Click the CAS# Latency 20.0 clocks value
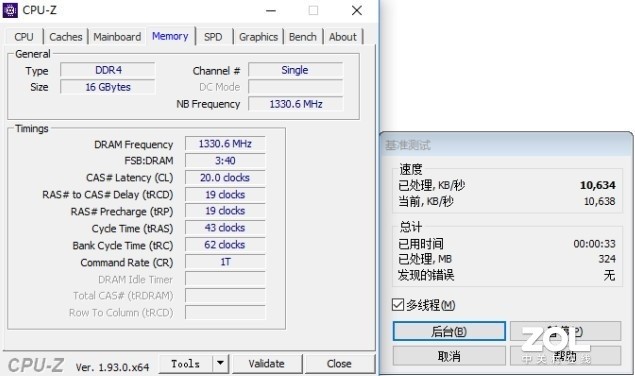 [225, 178]
